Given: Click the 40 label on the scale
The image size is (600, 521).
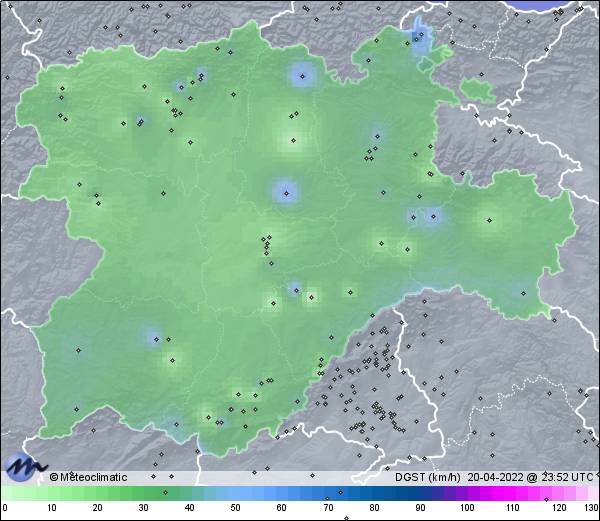Looking at the screenshot, I should pyautogui.click(x=189, y=508).
